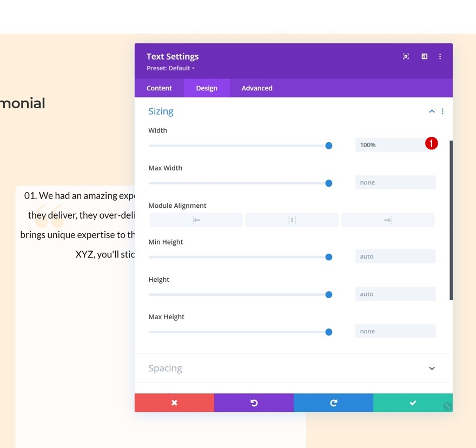Click the testimonial text starting '01. We had'
This screenshot has height=448, width=476.
(x=77, y=225)
